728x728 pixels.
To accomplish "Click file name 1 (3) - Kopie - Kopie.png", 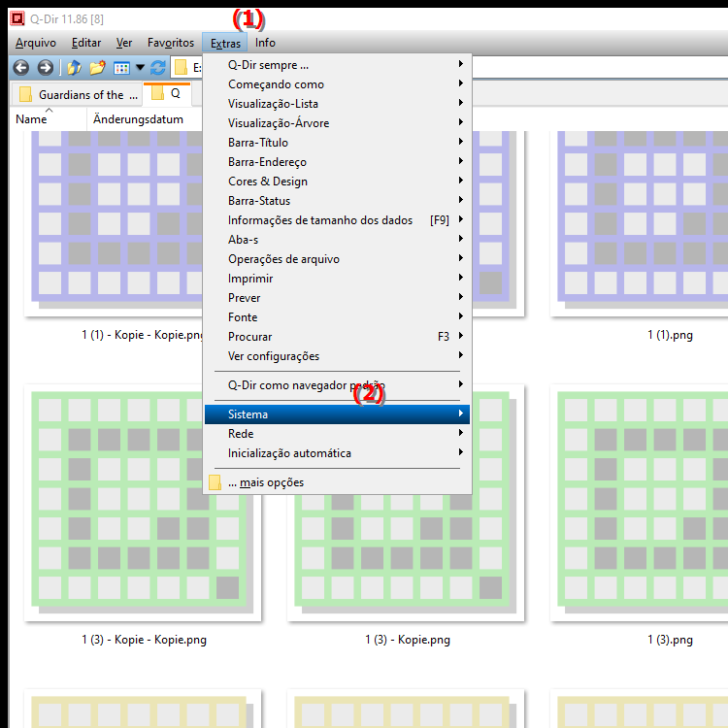I will [144, 640].
